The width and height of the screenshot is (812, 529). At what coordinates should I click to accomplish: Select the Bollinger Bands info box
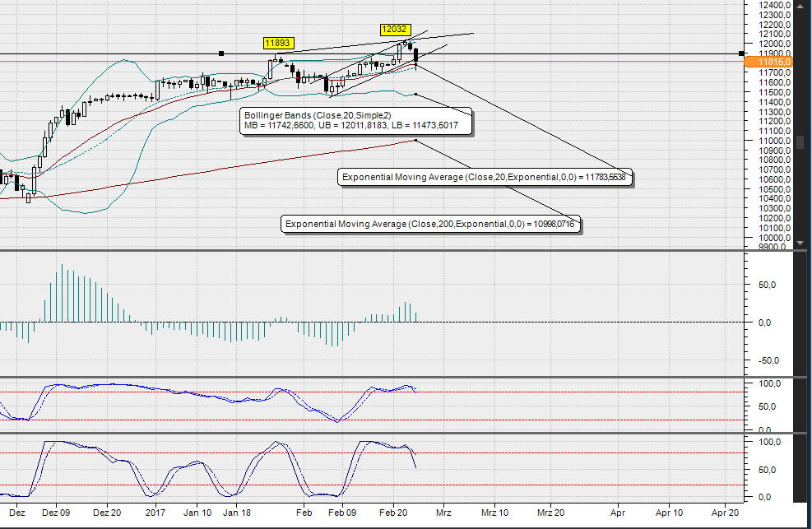355,121
